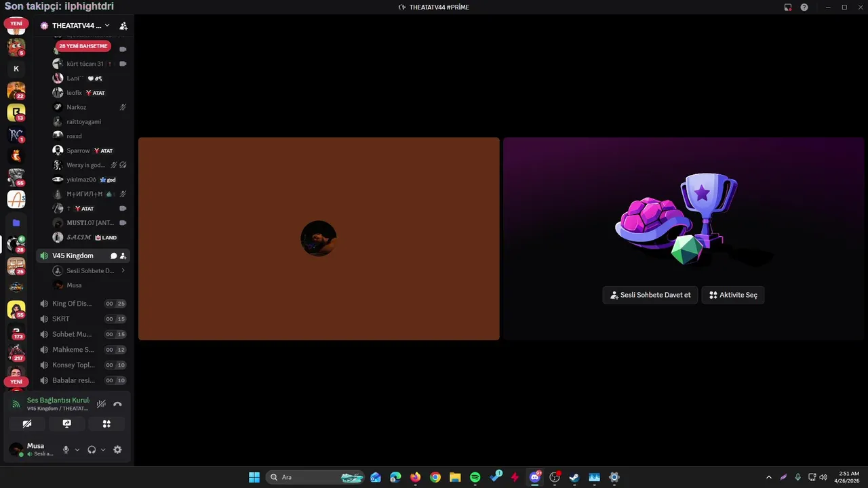Open Firefox from taskbar
868x488 pixels.
(x=415, y=477)
